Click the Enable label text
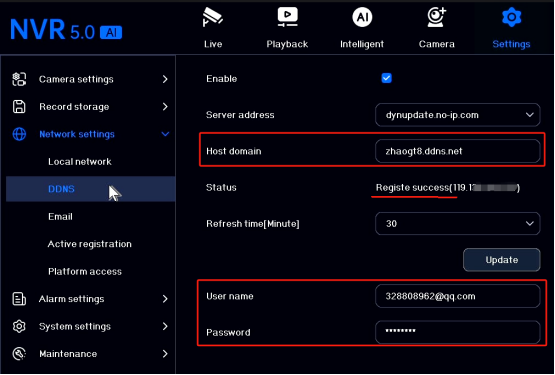The width and height of the screenshot is (555, 375). point(222,79)
